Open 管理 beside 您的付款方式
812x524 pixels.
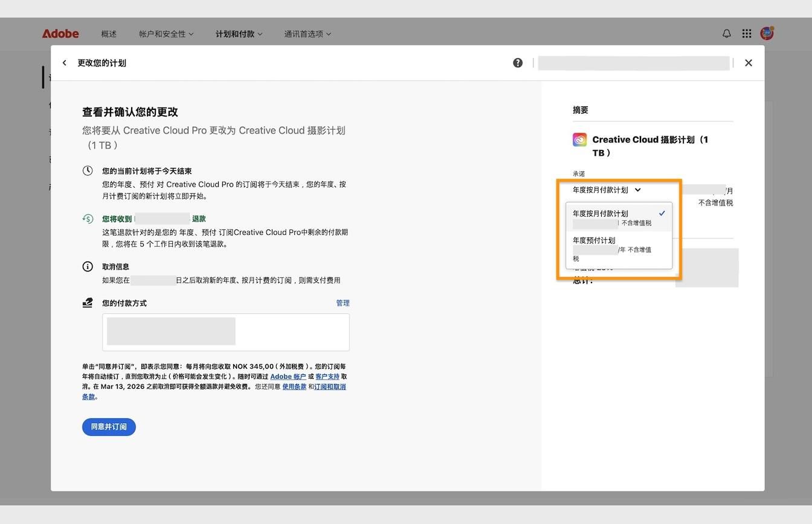[x=343, y=303]
